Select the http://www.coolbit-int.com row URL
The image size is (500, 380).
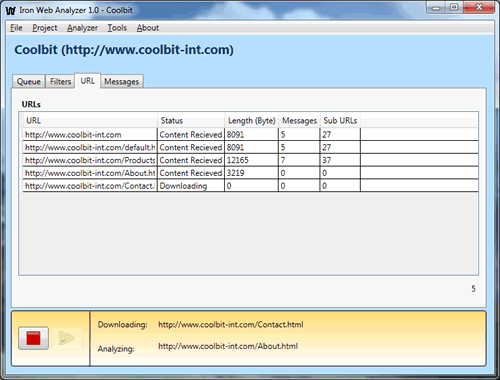[90, 135]
